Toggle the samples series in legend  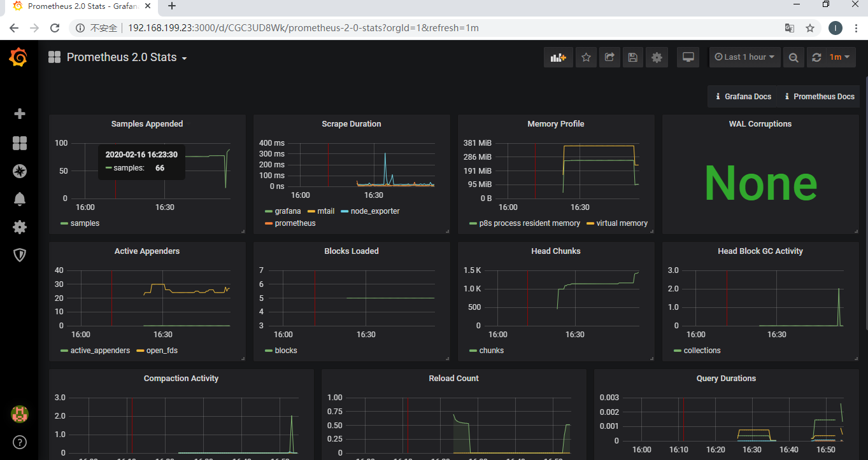click(x=85, y=223)
